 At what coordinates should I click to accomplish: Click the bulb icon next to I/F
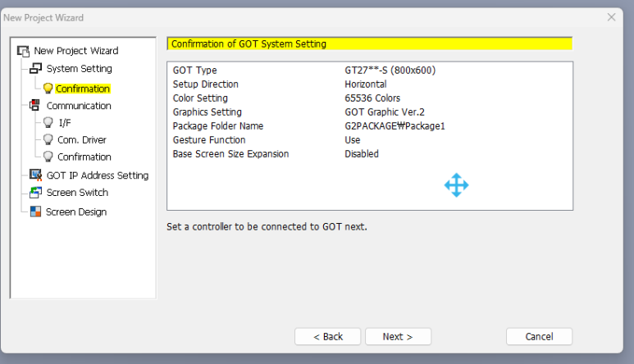point(48,122)
